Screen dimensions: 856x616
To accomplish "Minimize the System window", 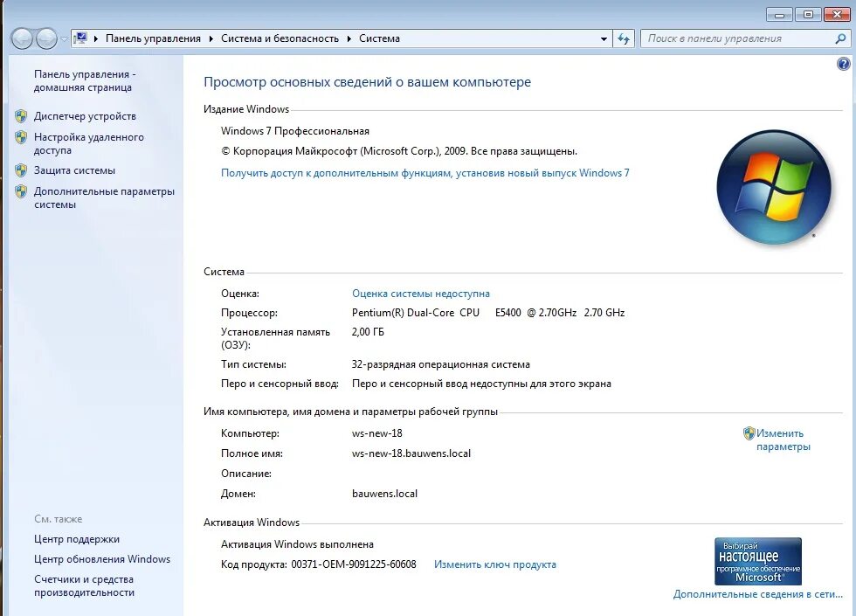I will (779, 15).
